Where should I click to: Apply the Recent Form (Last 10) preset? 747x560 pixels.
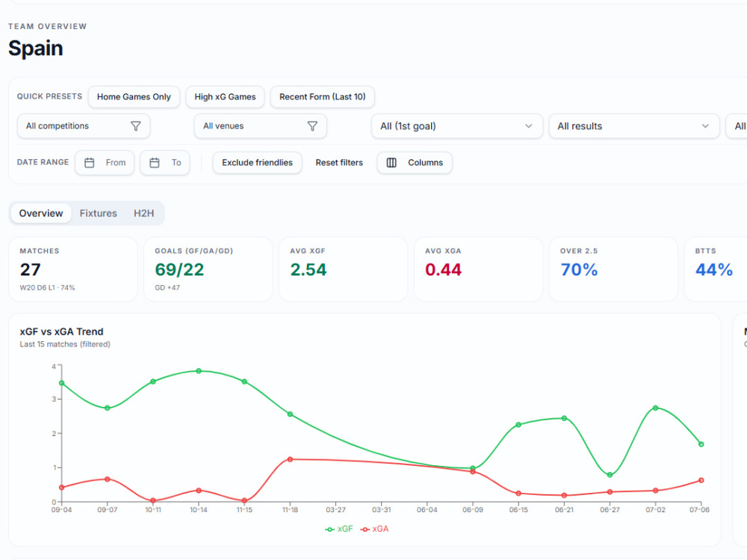coord(323,96)
